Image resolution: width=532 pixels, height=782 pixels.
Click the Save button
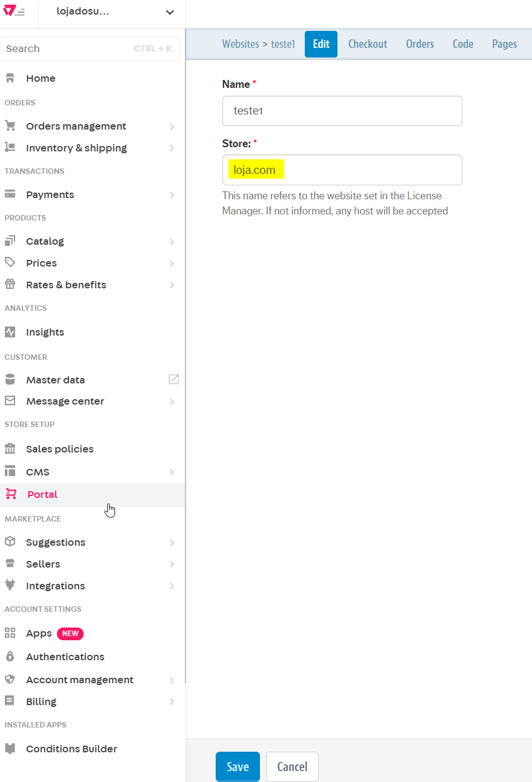click(x=237, y=766)
